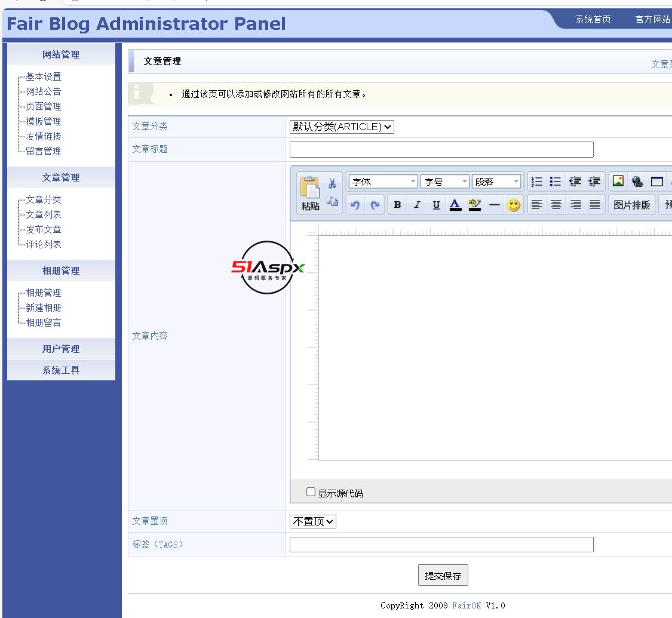
Task: Redo the last edit in editor
Action: point(375,205)
